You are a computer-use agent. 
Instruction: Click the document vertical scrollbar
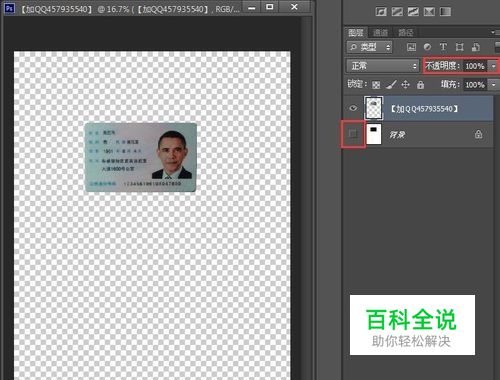tap(306, 198)
